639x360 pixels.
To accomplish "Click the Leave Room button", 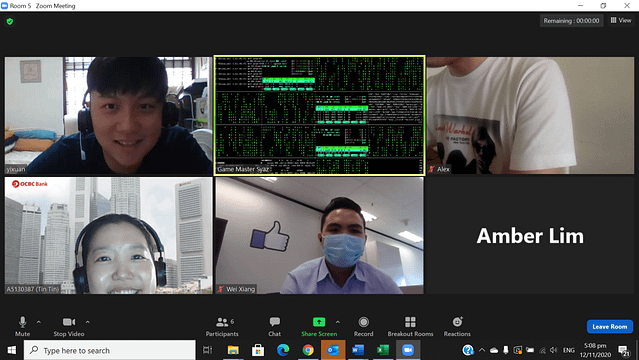I will pyautogui.click(x=610, y=327).
